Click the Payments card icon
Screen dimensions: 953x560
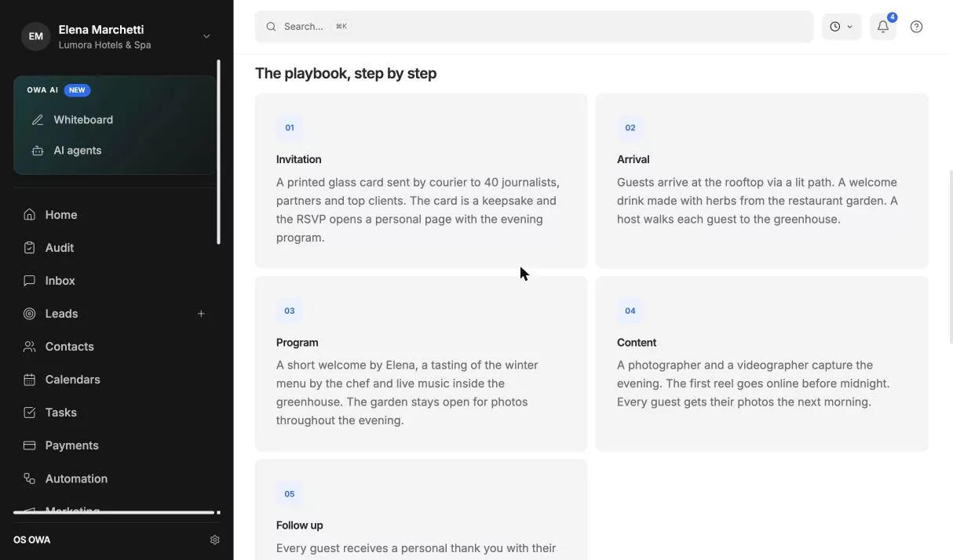pos(29,445)
